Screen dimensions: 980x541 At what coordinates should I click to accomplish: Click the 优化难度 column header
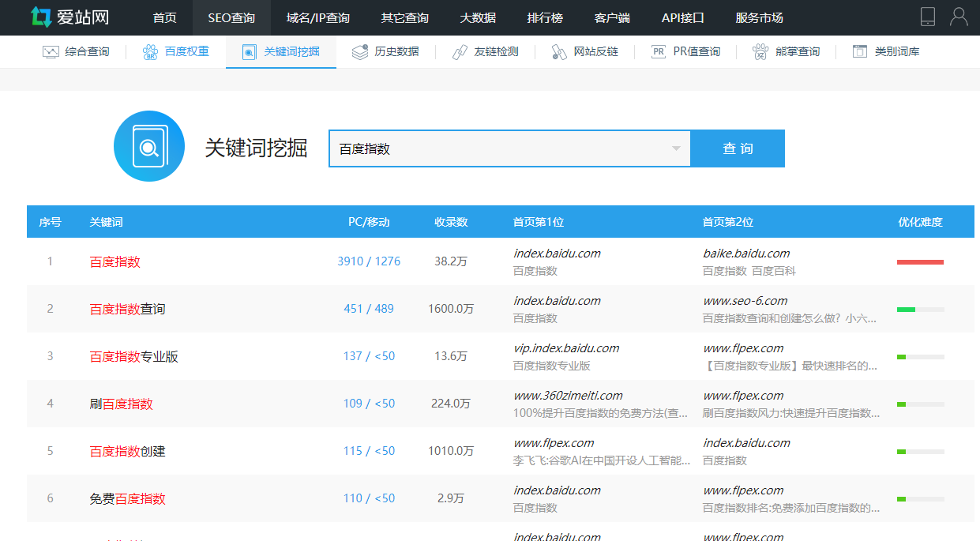921,222
